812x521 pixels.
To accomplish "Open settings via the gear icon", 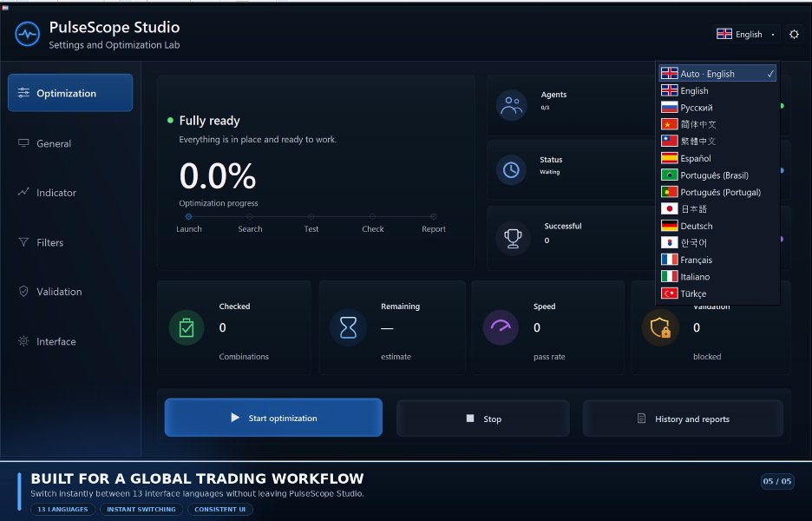I will tap(794, 34).
